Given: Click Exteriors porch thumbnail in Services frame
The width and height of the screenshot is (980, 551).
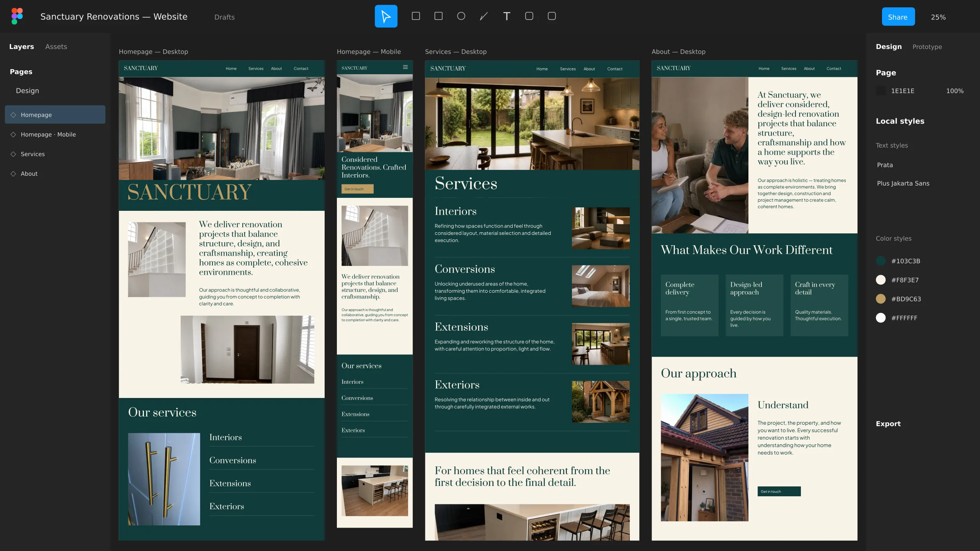Looking at the screenshot, I should [601, 401].
